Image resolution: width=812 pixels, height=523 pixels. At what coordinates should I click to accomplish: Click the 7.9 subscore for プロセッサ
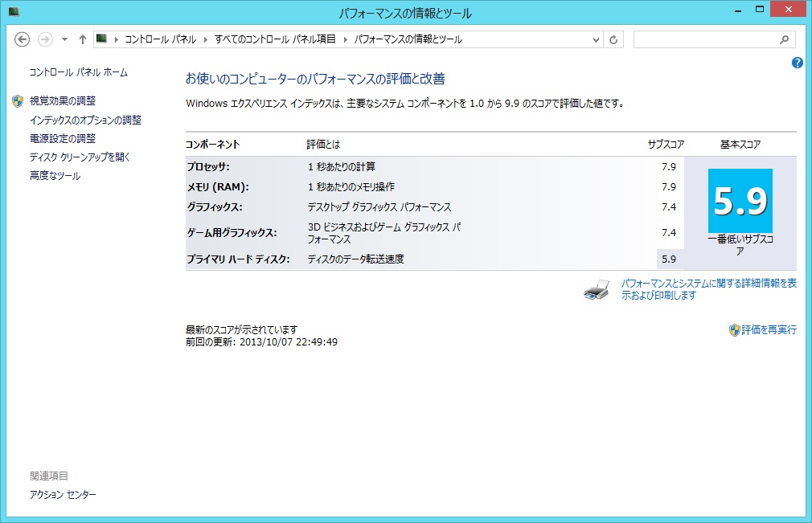tap(669, 167)
